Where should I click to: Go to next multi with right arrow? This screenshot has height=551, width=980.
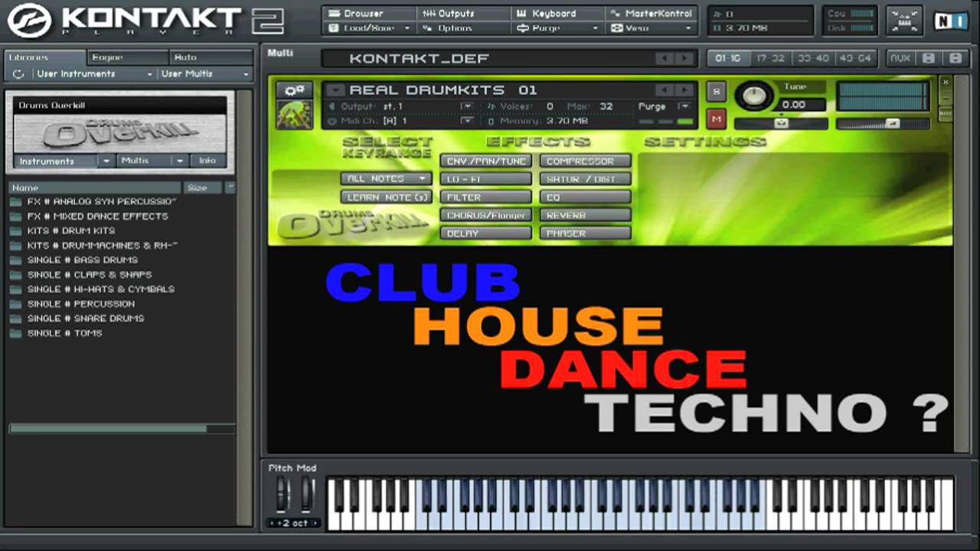coord(684,59)
